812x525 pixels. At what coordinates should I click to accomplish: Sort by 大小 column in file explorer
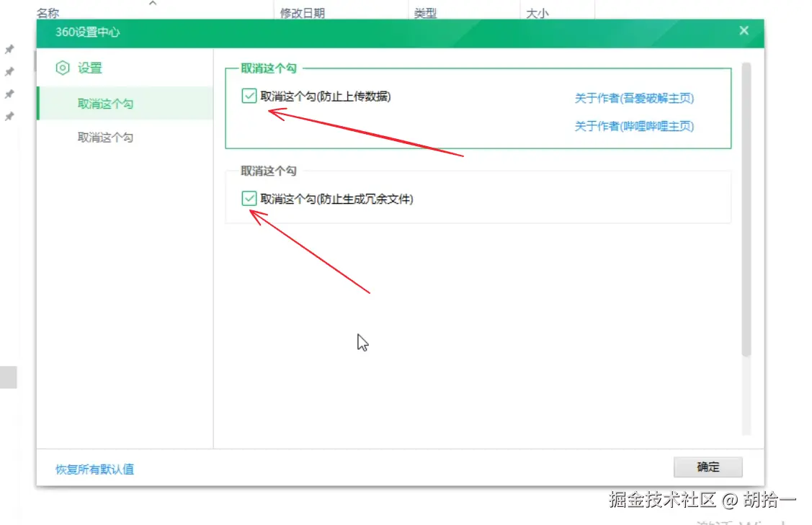coord(537,13)
